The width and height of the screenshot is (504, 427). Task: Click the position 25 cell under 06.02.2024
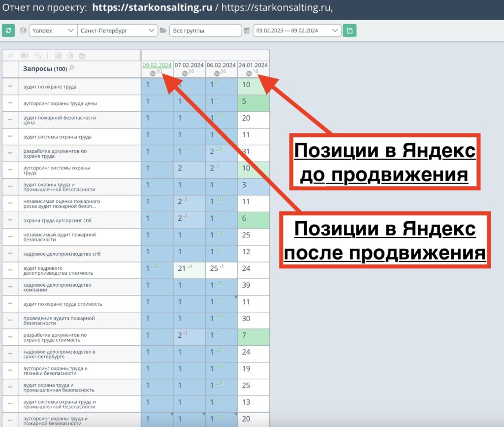(221, 270)
